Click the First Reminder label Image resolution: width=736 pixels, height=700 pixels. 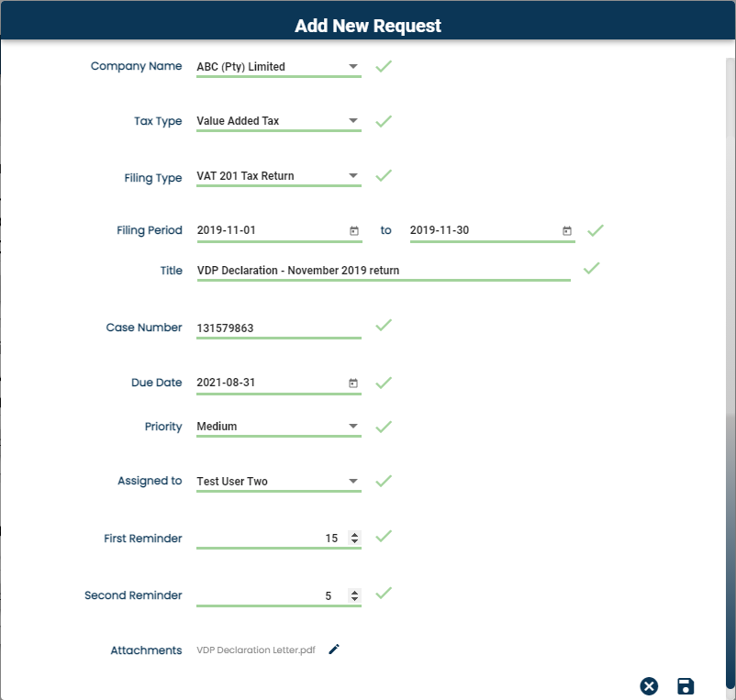[142, 539]
